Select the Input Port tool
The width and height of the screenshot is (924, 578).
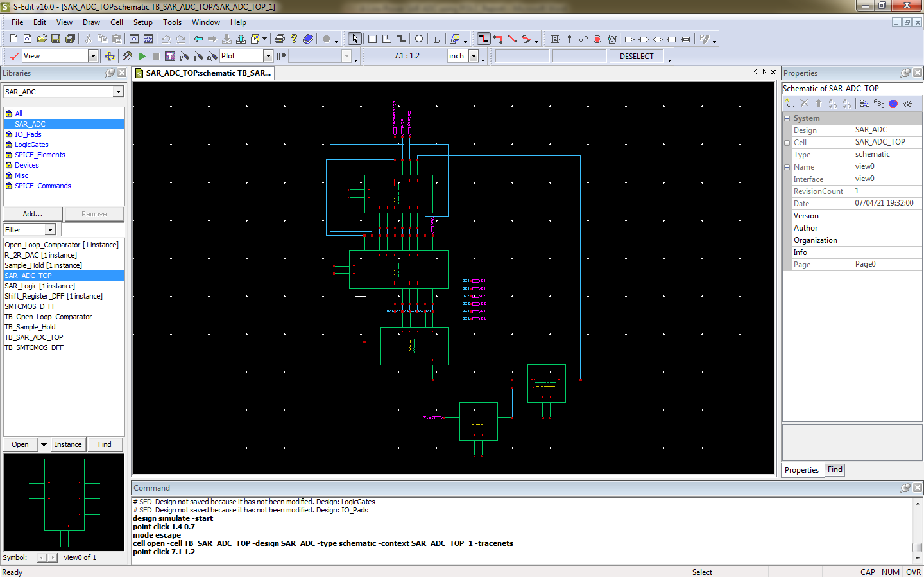tap(629, 39)
